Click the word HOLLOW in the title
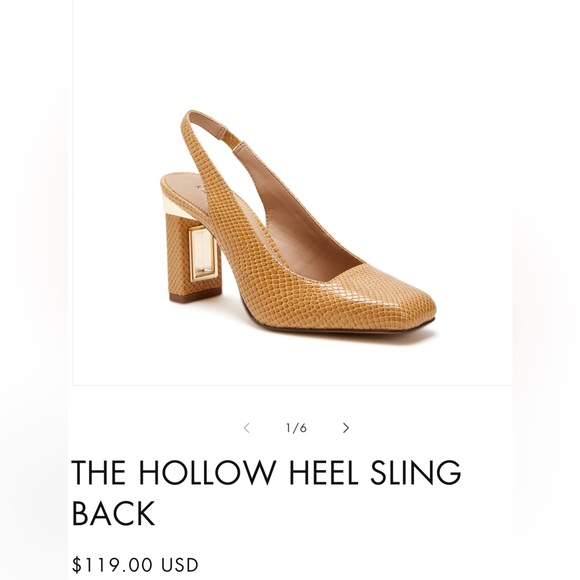Screen dimensions: 580x580 pyautogui.click(x=208, y=472)
